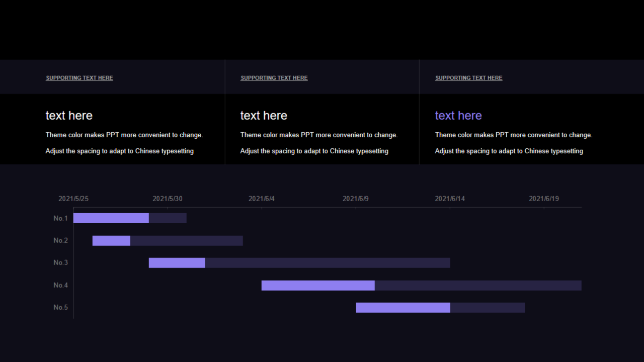Select the middle column's SUPPORTING TEXT HERE link
The image size is (644, 362).
coord(274,78)
